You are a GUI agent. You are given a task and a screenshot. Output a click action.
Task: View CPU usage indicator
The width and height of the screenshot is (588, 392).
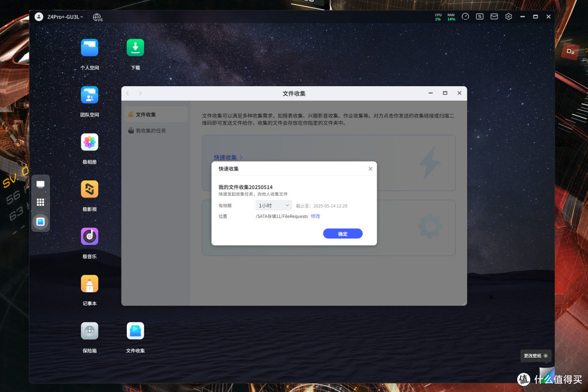point(438,17)
